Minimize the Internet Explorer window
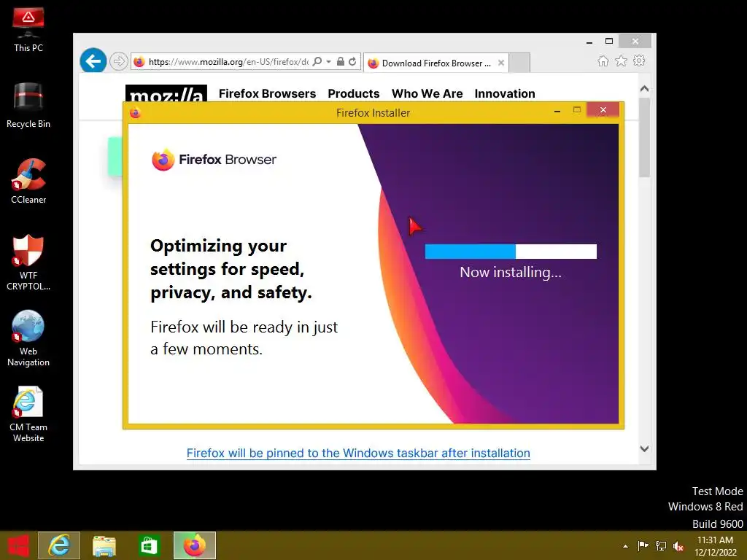Viewport: 747px width, 560px height. tap(589, 42)
